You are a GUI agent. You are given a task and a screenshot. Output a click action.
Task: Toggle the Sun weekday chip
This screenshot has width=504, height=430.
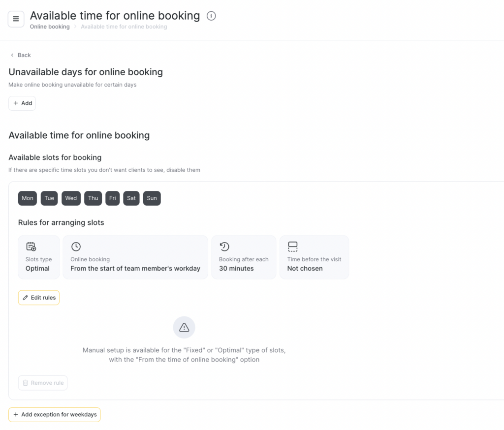(x=152, y=198)
